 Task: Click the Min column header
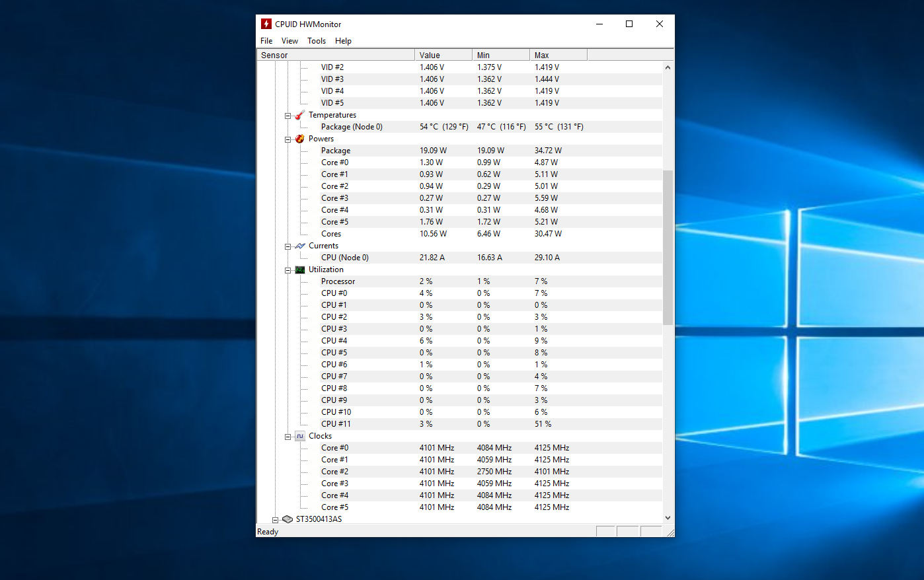501,55
